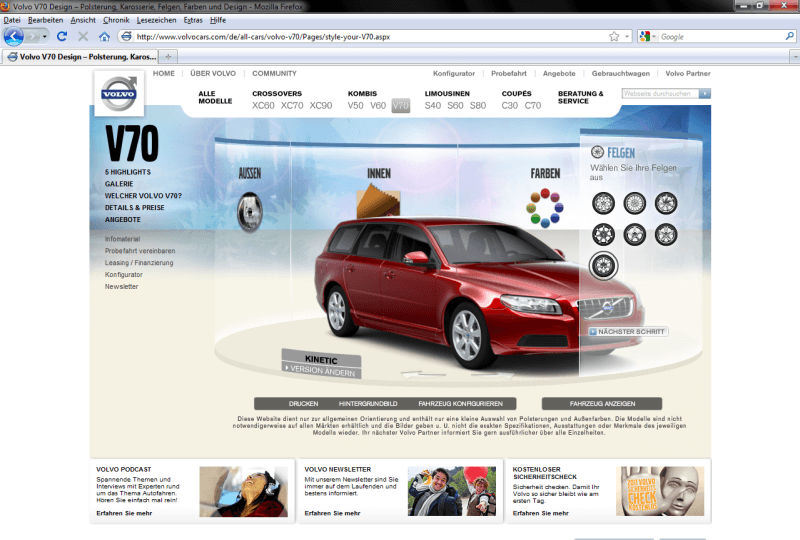Open the Datei menu
The height and width of the screenshot is (540, 800).
[12, 20]
